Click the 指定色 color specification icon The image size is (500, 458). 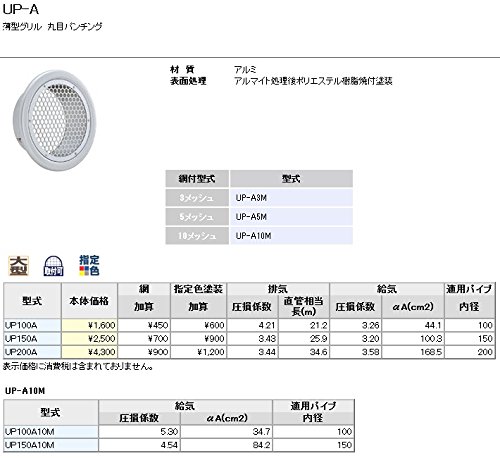pyautogui.click(x=89, y=265)
